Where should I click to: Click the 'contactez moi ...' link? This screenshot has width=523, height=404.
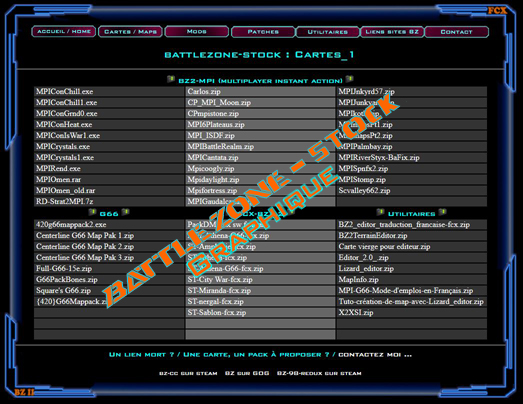tap(375, 355)
